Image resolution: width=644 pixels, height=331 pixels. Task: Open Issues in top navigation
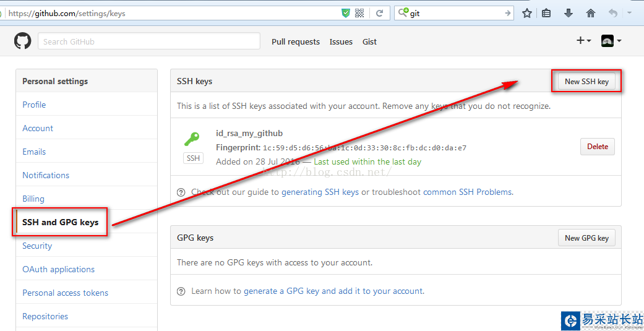click(341, 42)
